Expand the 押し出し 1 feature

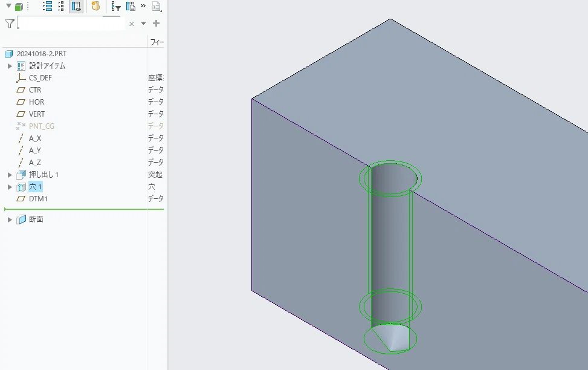10,175
